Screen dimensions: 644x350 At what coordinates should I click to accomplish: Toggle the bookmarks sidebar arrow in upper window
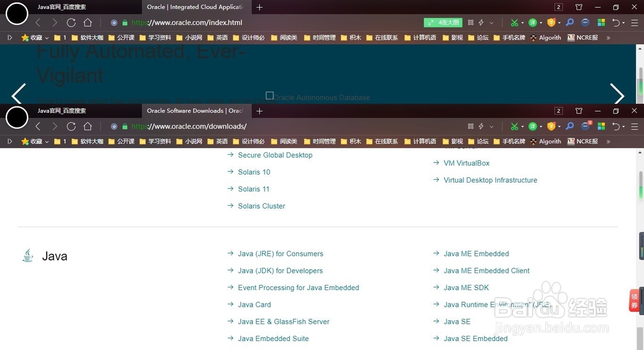(x=10, y=38)
